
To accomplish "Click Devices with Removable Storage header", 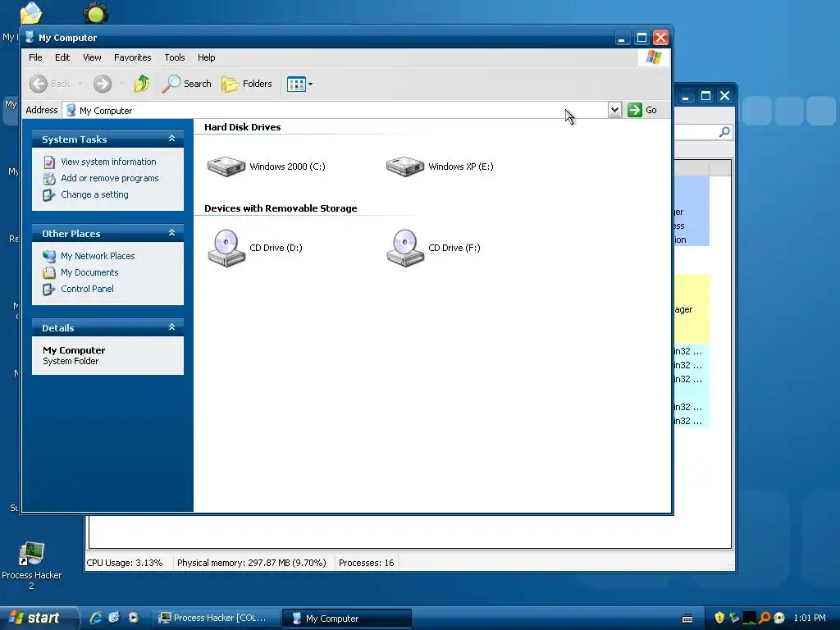I will coord(281,208).
